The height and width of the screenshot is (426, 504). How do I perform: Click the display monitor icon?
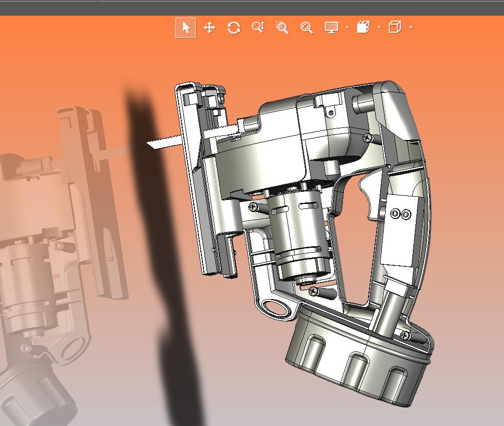click(x=331, y=28)
